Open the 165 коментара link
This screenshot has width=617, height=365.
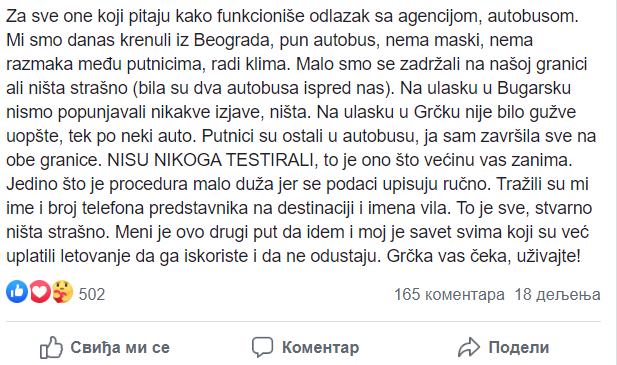pyautogui.click(x=449, y=294)
